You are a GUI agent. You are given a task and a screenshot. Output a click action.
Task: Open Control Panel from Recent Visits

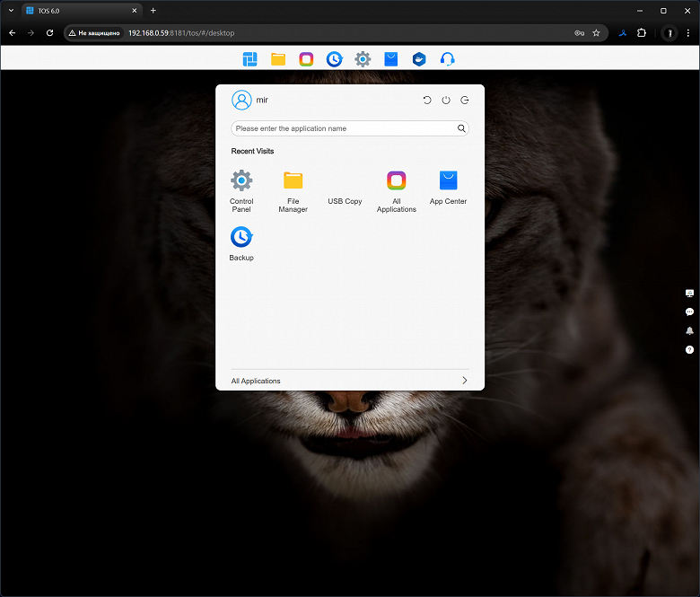241,191
